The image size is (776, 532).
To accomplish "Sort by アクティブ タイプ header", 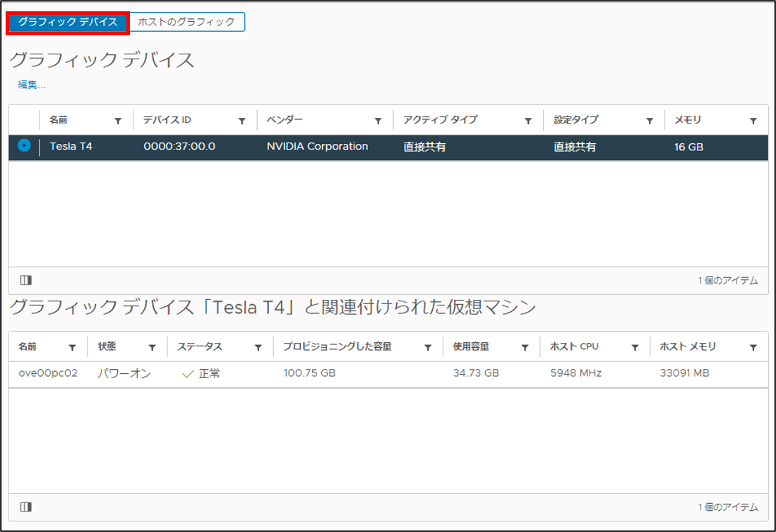I will pyautogui.click(x=441, y=120).
